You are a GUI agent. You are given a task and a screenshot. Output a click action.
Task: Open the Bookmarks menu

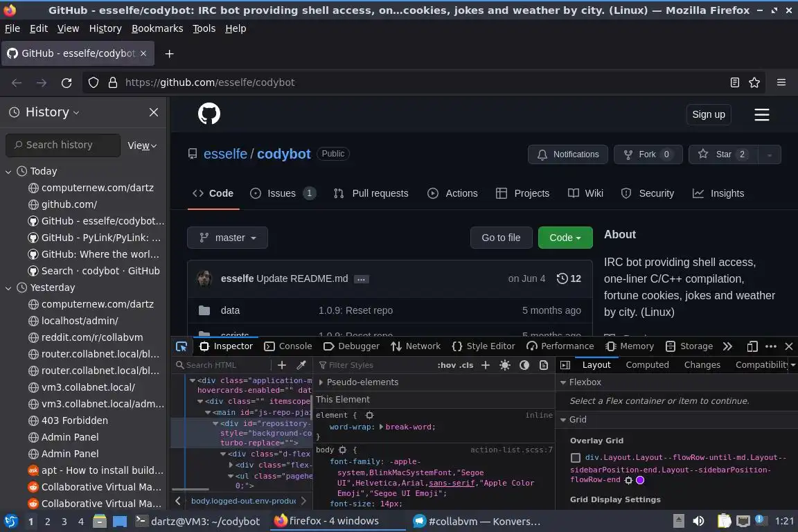pos(157,28)
